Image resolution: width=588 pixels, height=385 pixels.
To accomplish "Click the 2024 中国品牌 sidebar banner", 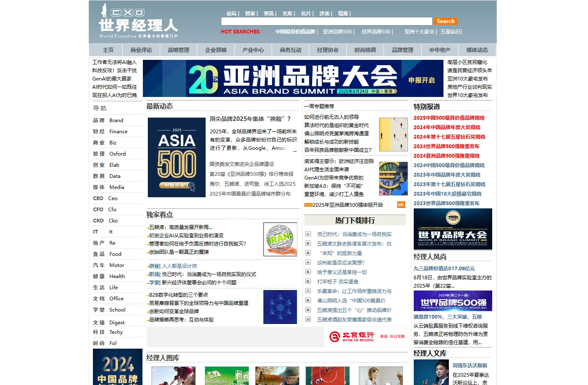I will point(118,367).
